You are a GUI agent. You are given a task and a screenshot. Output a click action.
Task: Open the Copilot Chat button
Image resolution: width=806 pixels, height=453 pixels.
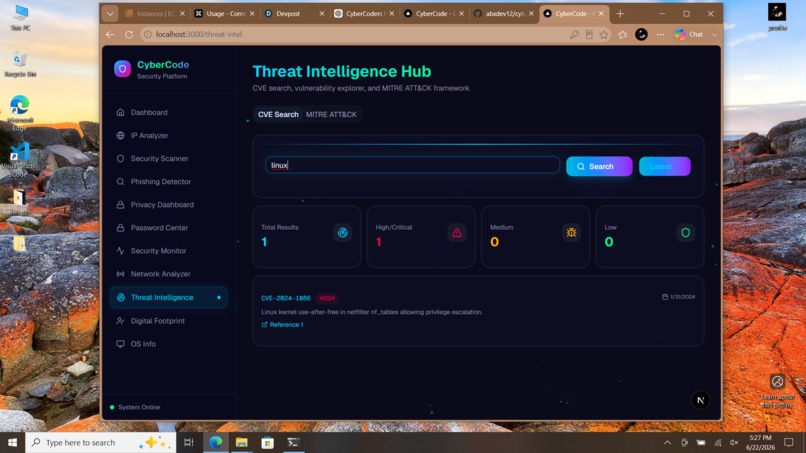coord(689,34)
